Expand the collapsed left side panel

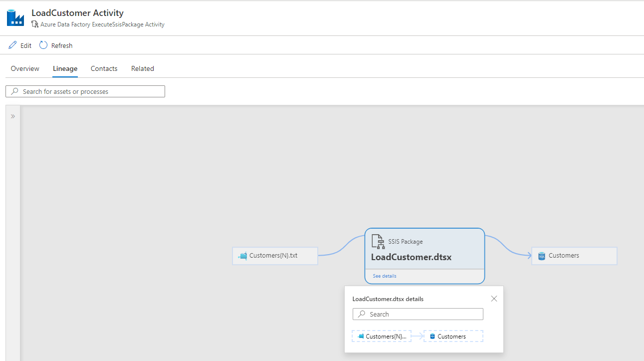(13, 116)
